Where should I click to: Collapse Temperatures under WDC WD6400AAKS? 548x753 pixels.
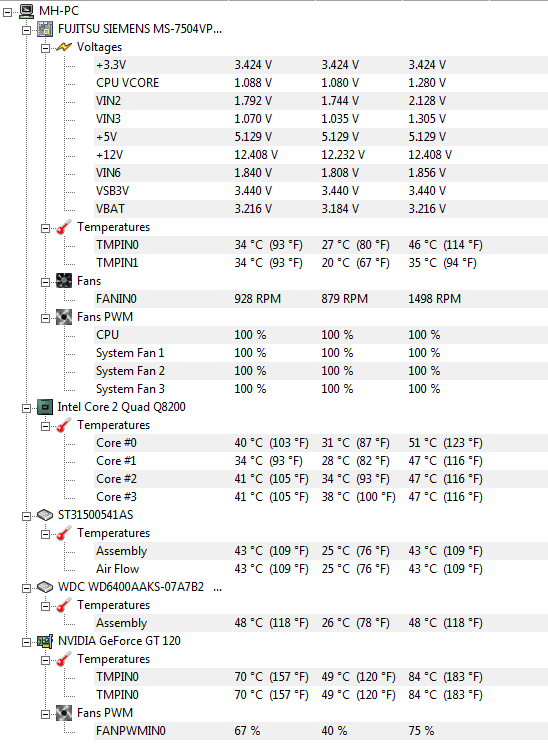(x=46, y=606)
